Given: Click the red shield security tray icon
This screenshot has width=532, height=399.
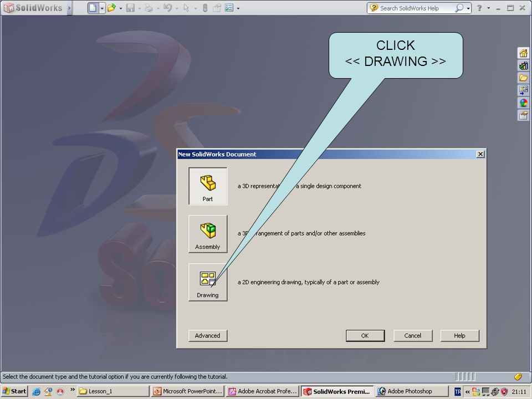Looking at the screenshot, I should (504, 392).
